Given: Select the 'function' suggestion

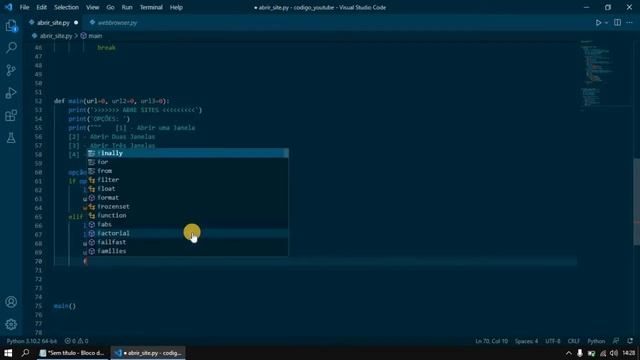Looking at the screenshot, I should [x=188, y=216].
